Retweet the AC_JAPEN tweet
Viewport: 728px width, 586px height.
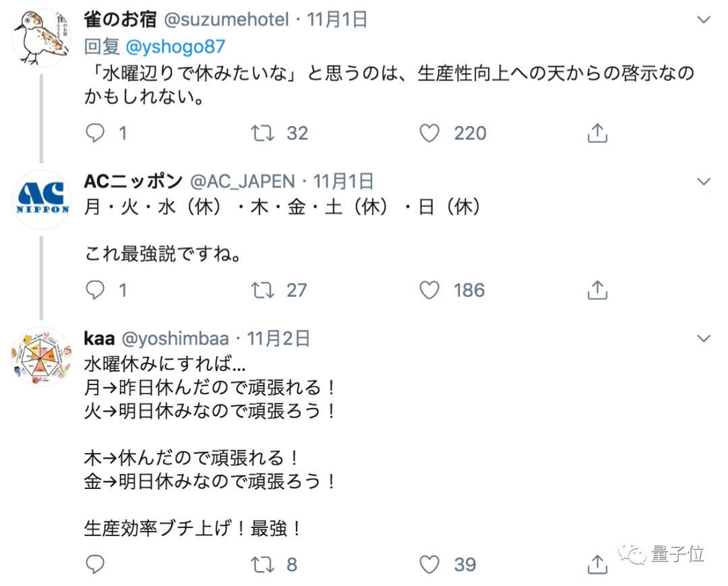pyautogui.click(x=263, y=290)
